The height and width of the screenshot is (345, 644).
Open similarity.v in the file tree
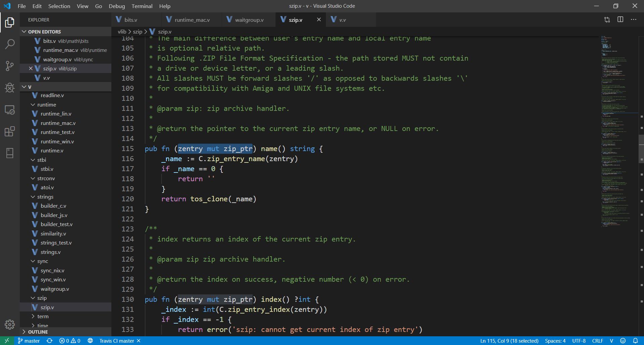(65, 233)
